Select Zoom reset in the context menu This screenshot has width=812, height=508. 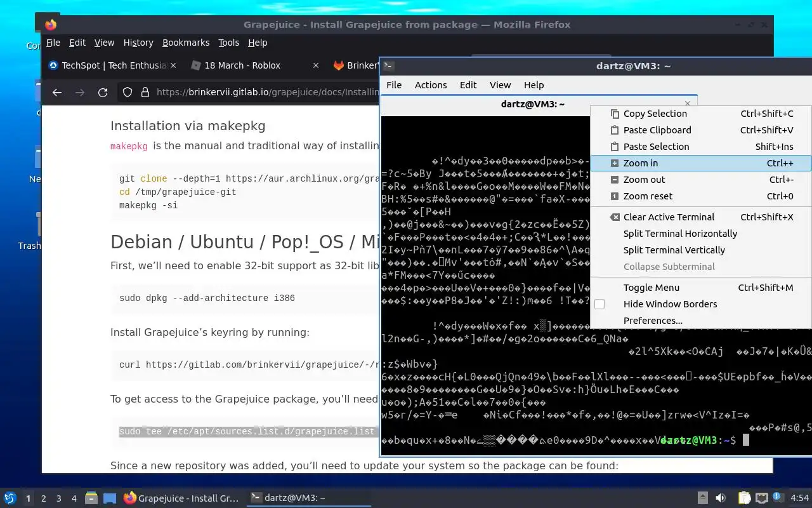(701, 196)
